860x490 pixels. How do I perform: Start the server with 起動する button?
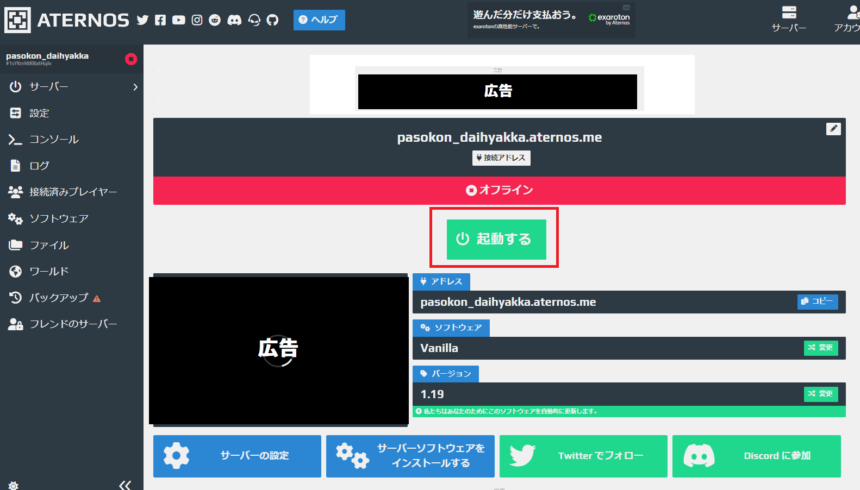[x=496, y=239]
